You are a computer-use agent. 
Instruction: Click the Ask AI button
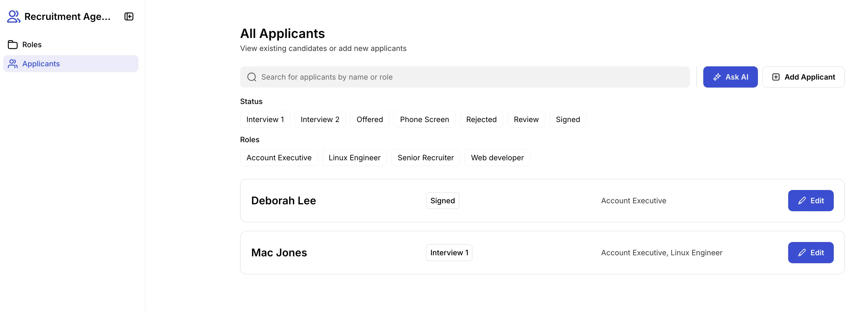pyautogui.click(x=730, y=77)
